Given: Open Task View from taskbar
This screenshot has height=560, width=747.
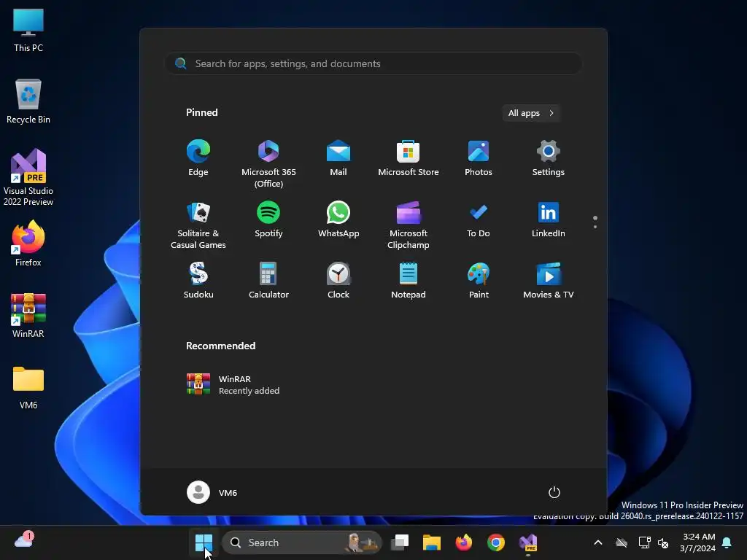Looking at the screenshot, I should [x=400, y=542].
